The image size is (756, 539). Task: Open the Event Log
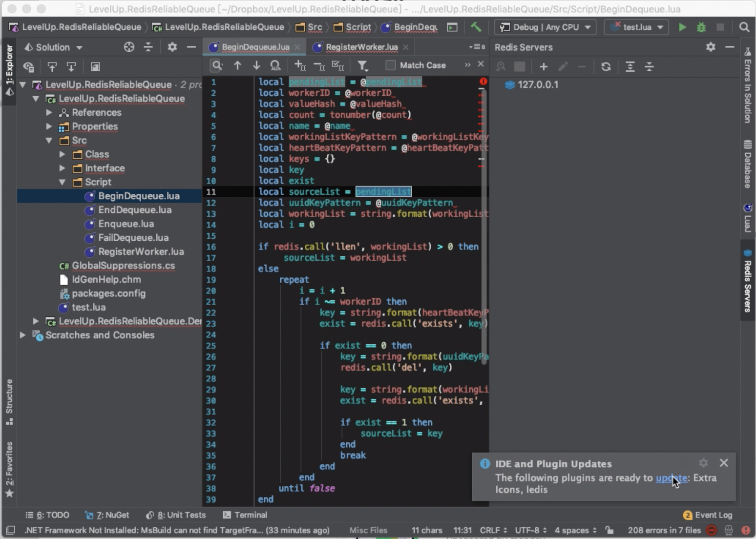coord(708,515)
